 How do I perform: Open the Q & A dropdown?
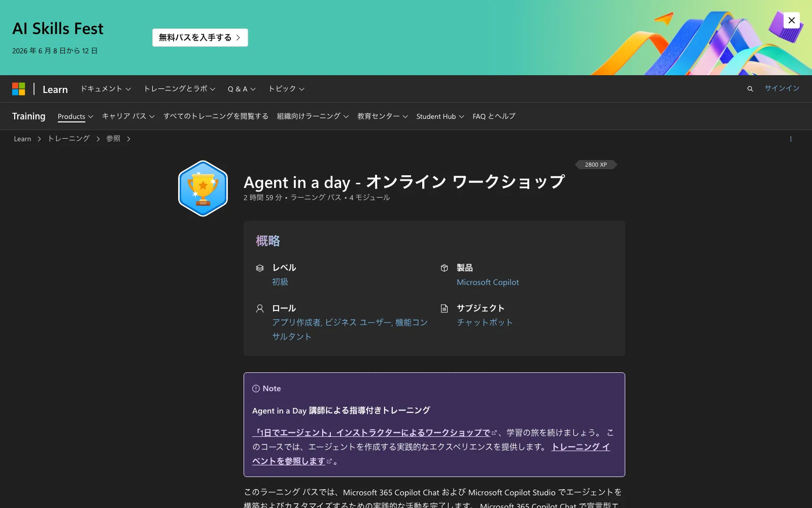pos(242,89)
